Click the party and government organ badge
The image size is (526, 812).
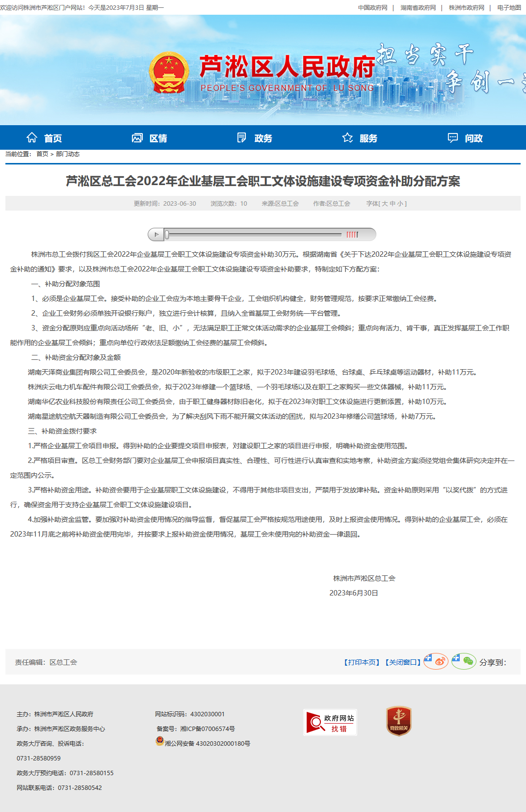pos(398,721)
